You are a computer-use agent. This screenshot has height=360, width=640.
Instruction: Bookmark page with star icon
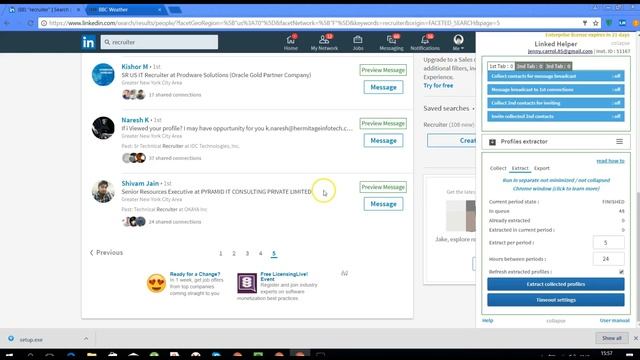pos(596,23)
